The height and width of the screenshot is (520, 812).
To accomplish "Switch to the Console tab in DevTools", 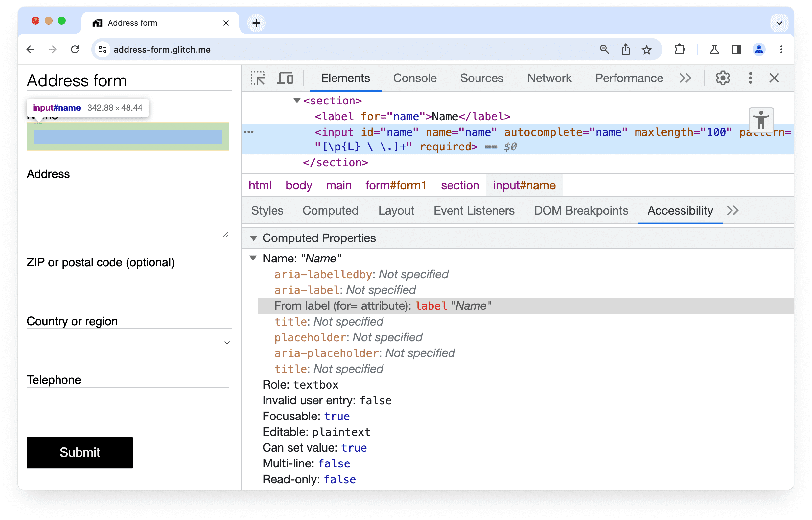I will [414, 78].
